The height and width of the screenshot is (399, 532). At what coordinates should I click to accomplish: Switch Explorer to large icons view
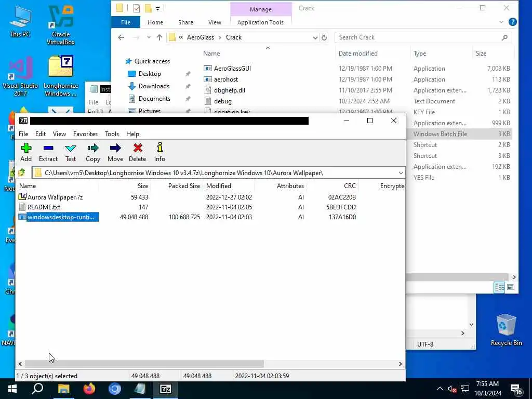pyautogui.click(x=511, y=287)
